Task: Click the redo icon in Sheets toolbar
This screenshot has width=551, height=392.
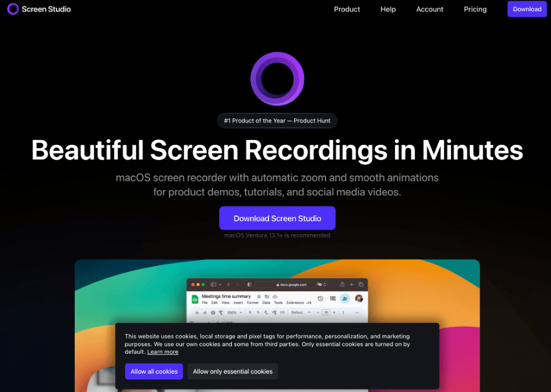Action: [x=205, y=313]
